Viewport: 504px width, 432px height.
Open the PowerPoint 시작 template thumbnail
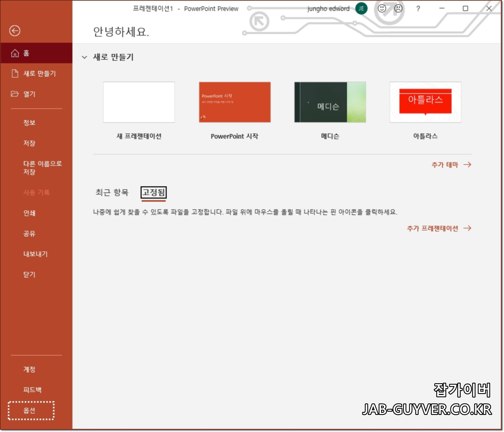pyautogui.click(x=235, y=102)
